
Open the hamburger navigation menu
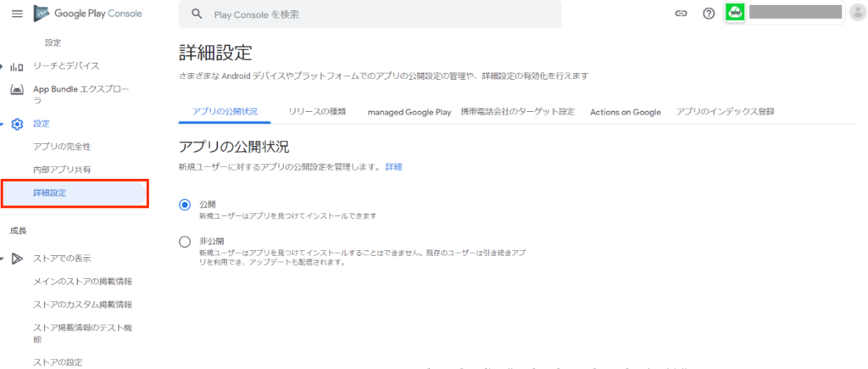click(x=16, y=14)
